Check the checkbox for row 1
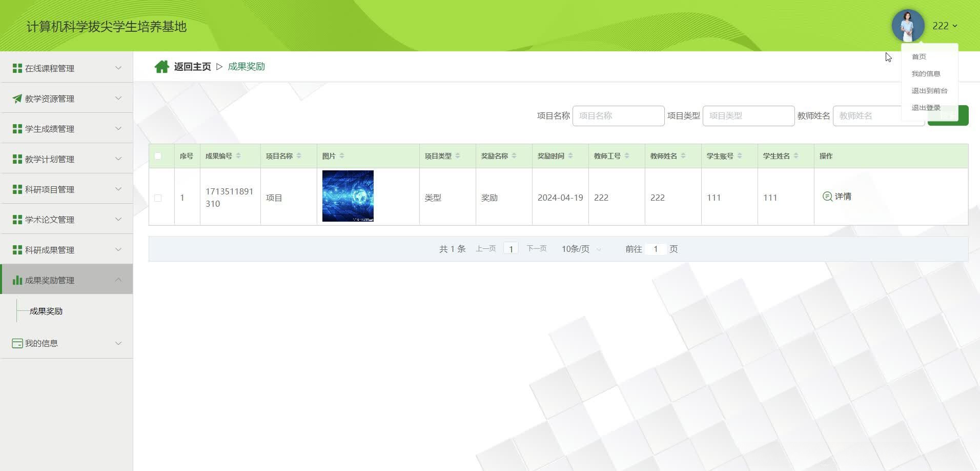Viewport: 980px width, 471px height. coord(158,198)
